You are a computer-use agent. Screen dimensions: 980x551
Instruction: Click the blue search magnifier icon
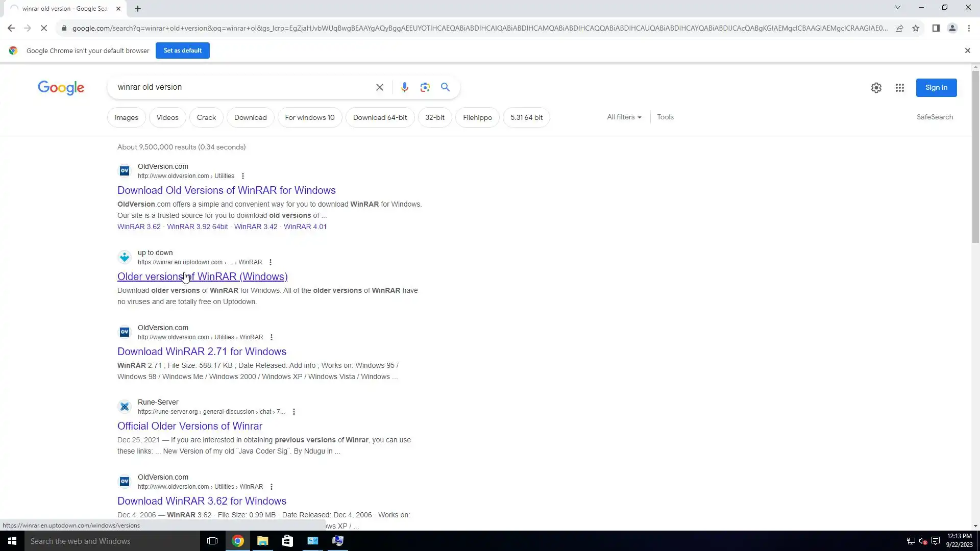tap(445, 87)
